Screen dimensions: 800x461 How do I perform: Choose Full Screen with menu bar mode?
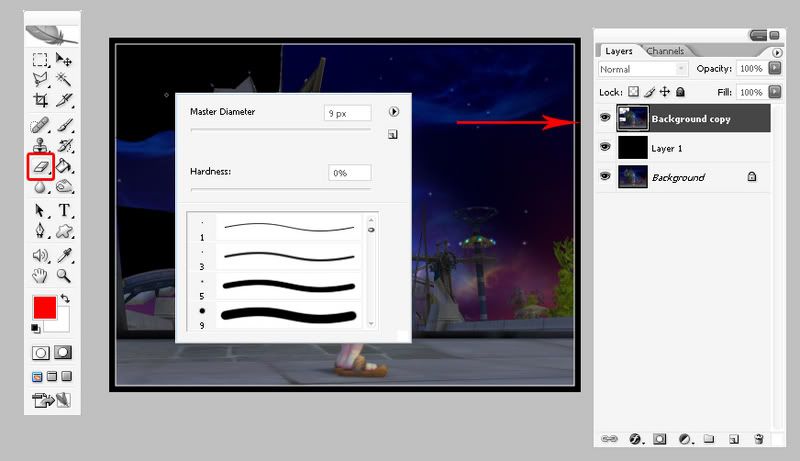pyautogui.click(x=52, y=376)
